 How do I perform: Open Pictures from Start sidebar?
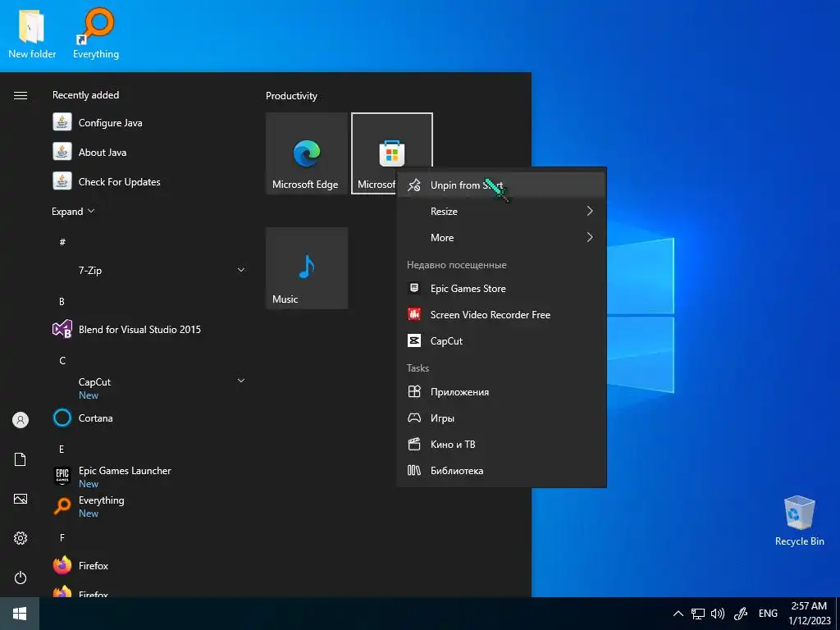(x=21, y=500)
